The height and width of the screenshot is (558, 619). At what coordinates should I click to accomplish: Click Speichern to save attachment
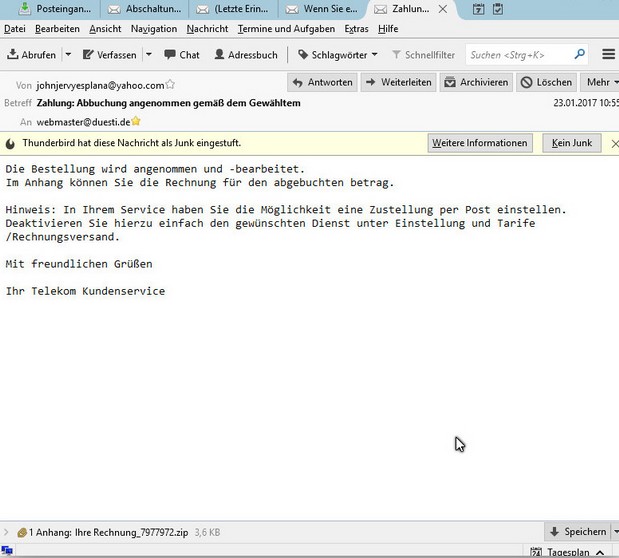point(578,532)
